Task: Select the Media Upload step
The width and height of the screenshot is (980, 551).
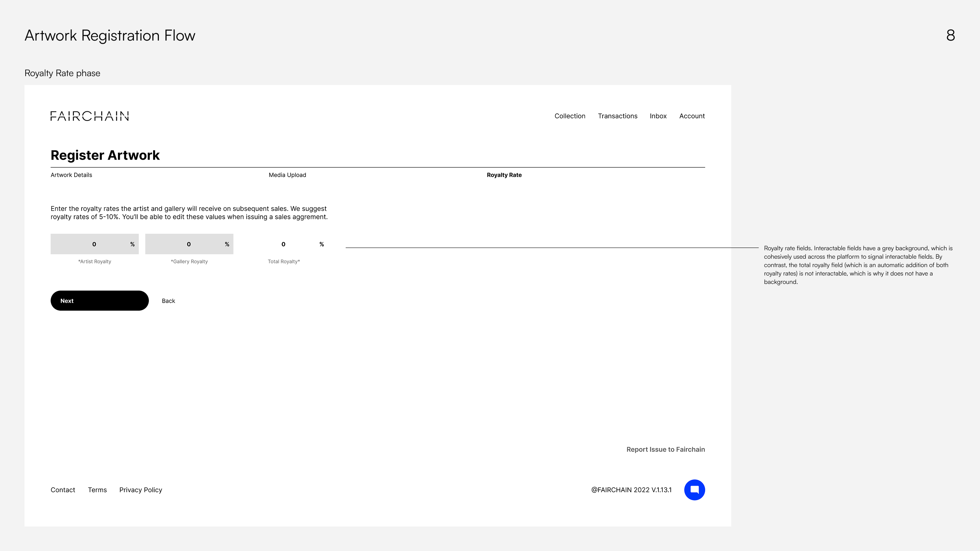Action: pyautogui.click(x=287, y=175)
